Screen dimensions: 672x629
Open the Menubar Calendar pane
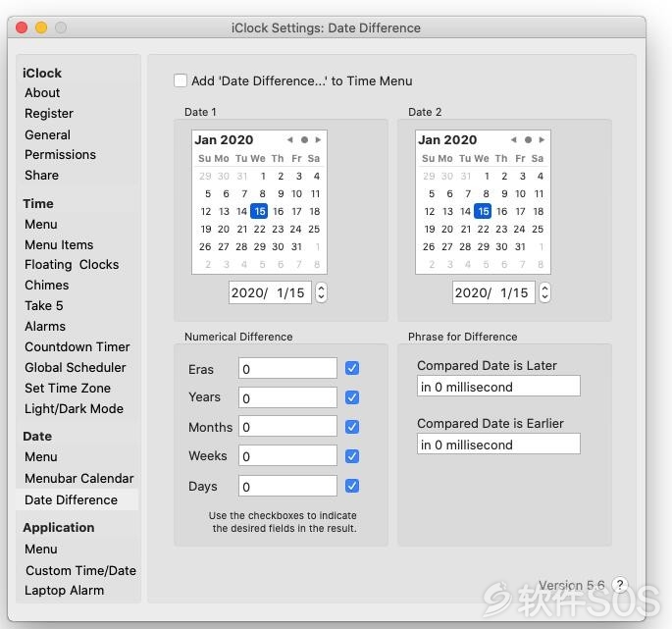pyautogui.click(x=78, y=478)
